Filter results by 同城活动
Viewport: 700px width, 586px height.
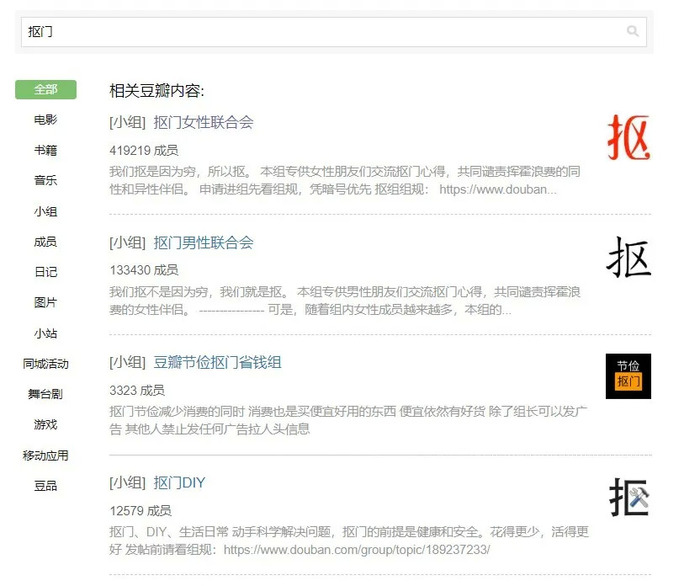coord(46,364)
